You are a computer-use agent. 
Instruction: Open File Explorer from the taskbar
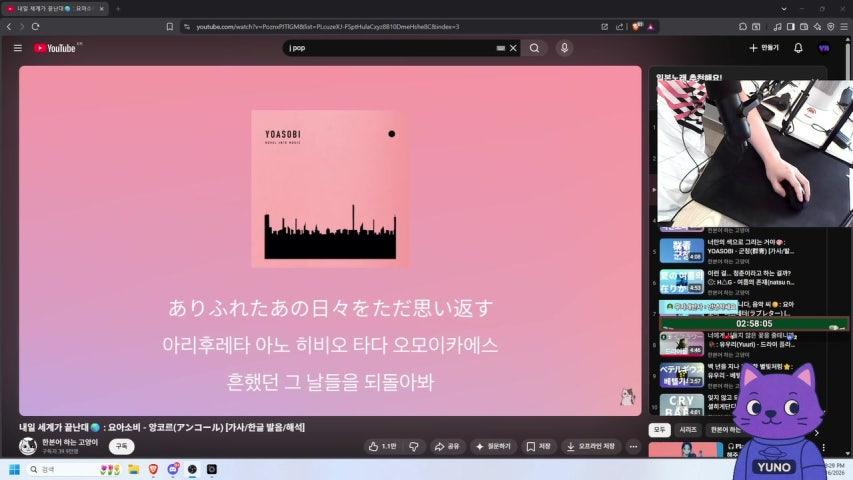pos(134,469)
